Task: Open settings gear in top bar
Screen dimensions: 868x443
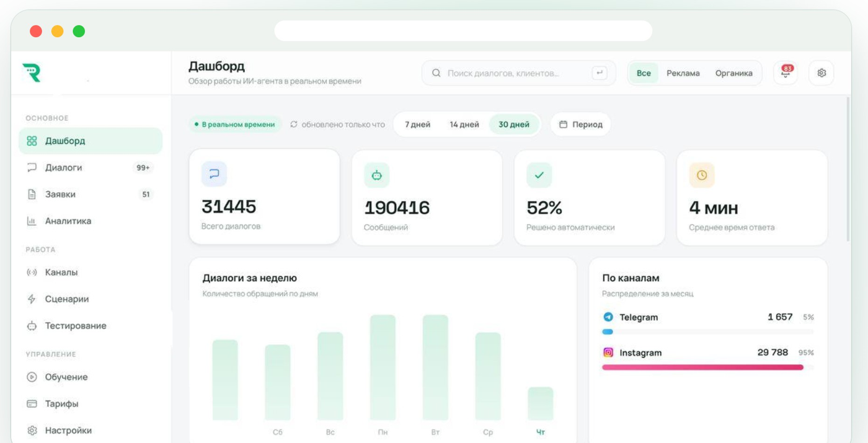Action: pyautogui.click(x=821, y=73)
